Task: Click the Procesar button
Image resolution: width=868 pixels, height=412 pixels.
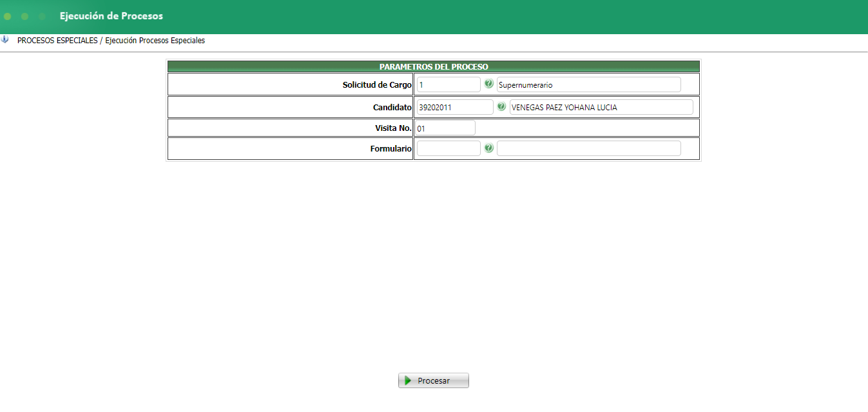Action: [x=434, y=380]
